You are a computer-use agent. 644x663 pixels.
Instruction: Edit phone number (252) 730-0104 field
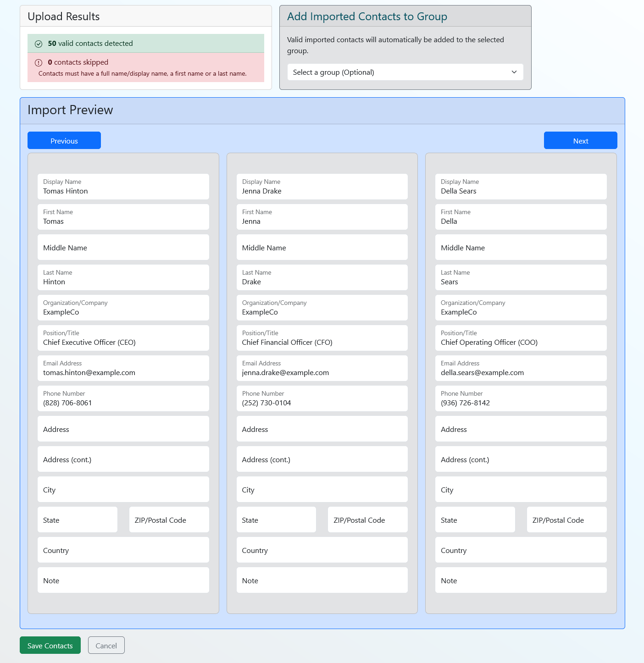(322, 398)
